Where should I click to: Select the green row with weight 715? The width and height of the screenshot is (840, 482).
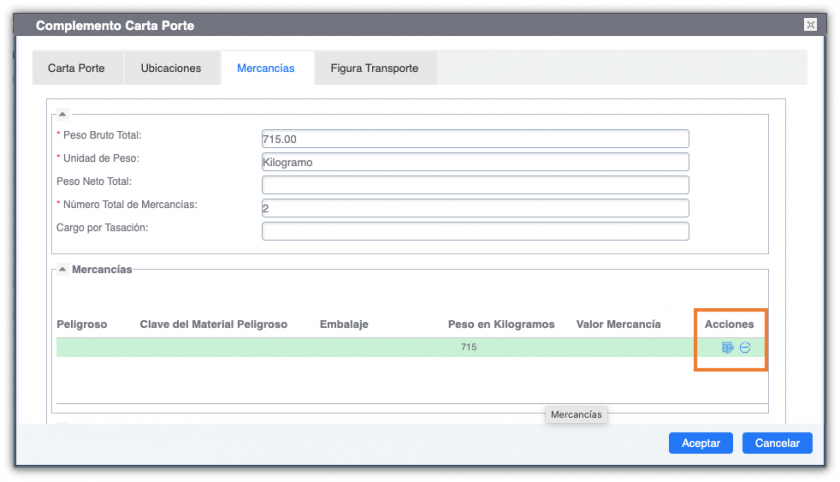[380, 348]
